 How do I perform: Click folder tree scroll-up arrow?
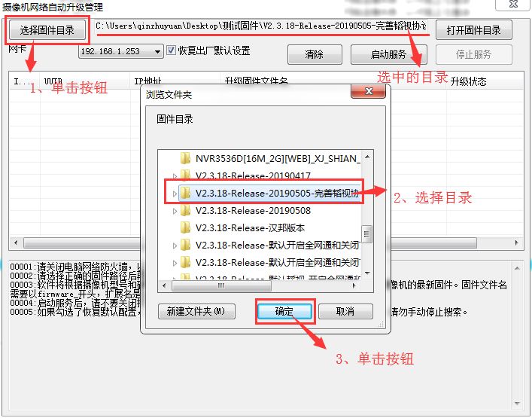point(367,157)
